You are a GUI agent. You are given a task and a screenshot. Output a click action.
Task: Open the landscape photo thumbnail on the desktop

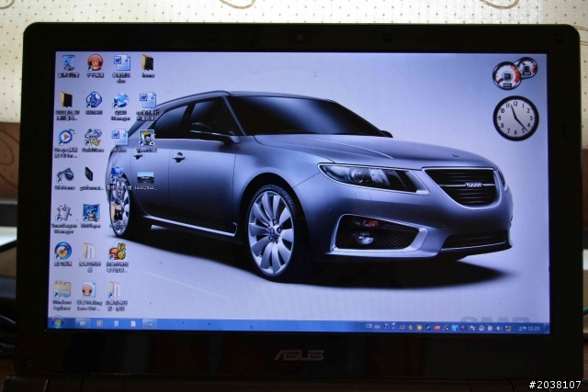click(x=145, y=181)
